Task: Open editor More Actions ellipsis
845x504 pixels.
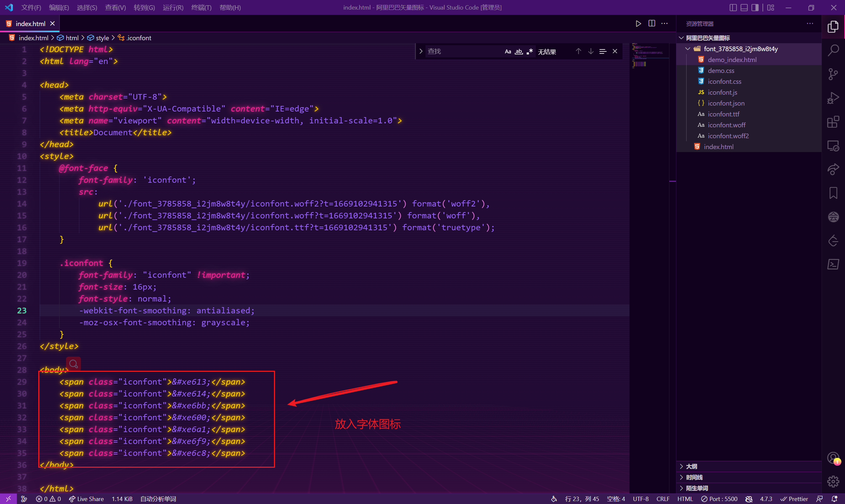Action: [664, 23]
